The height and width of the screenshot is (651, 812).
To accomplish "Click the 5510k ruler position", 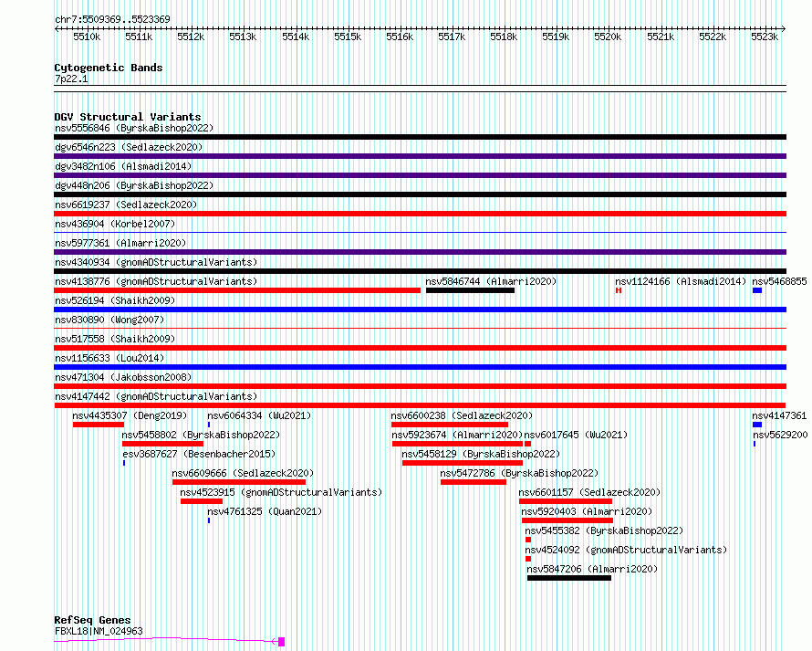I will click(x=87, y=37).
